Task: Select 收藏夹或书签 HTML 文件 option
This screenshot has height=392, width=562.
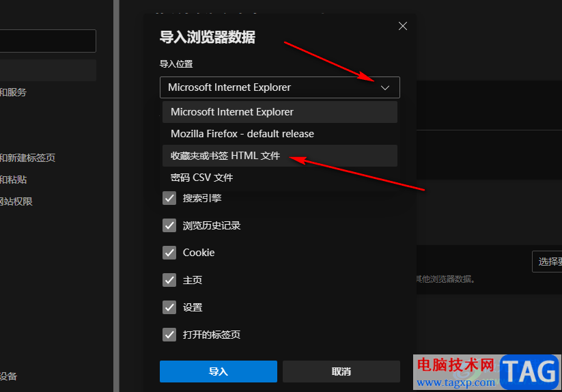Action: (x=279, y=156)
